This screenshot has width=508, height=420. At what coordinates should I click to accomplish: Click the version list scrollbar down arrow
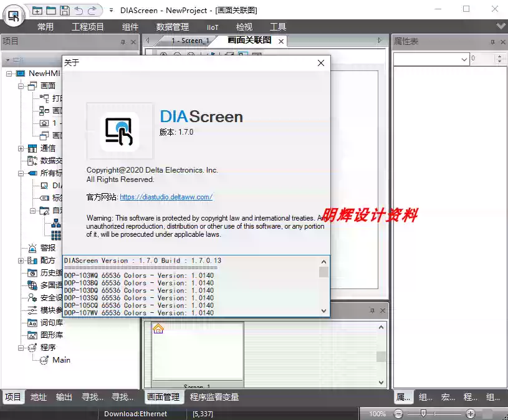(323, 311)
